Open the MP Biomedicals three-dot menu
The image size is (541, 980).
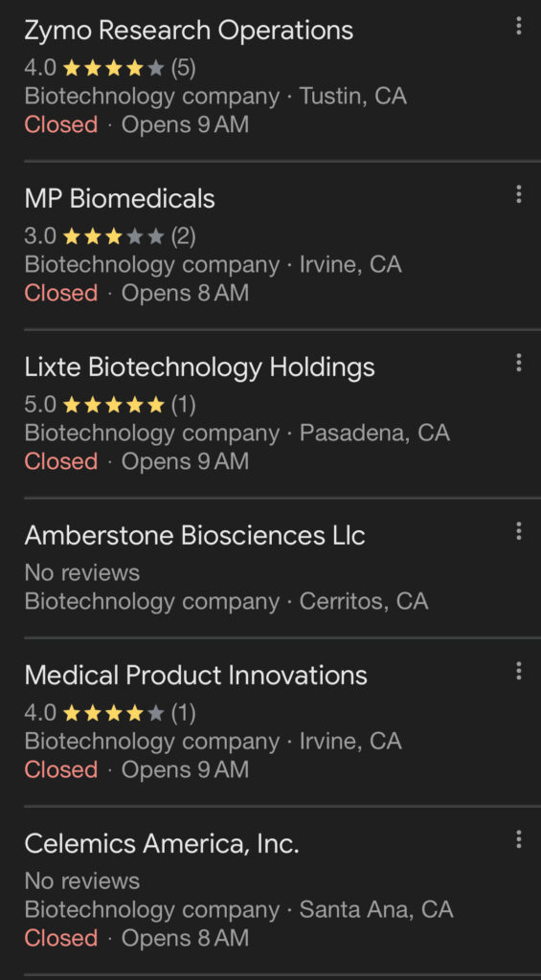[x=518, y=194]
